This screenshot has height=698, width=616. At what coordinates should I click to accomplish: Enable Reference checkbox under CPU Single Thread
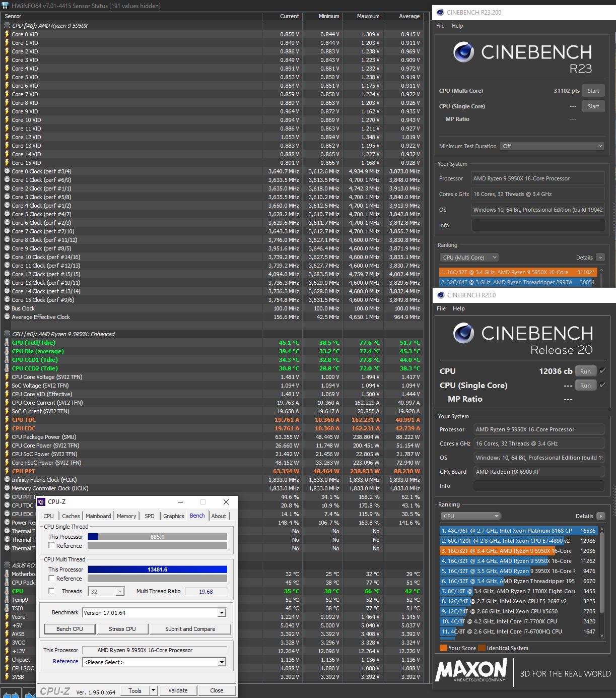click(x=51, y=546)
